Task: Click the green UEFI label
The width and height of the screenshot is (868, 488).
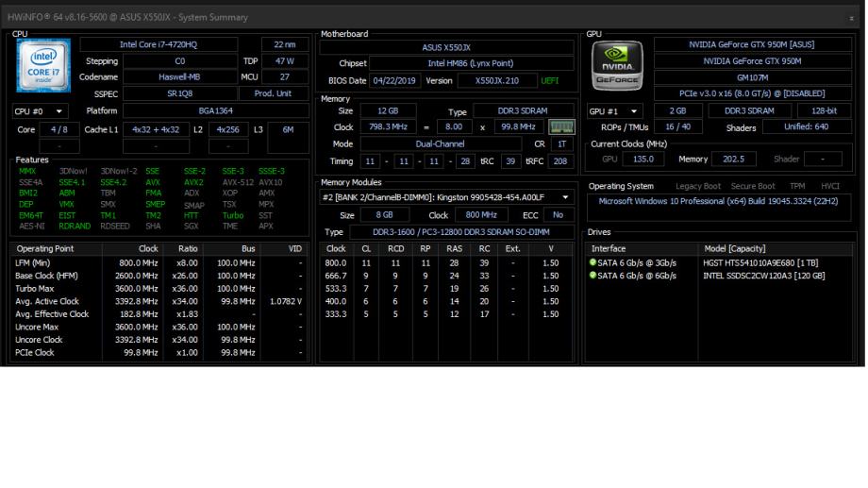Action: coord(550,81)
